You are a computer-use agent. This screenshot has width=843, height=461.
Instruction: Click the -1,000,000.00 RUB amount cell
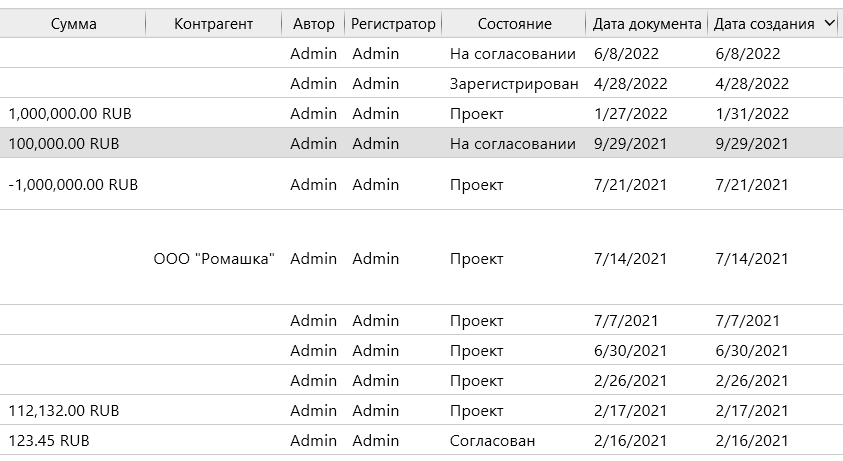[x=73, y=185]
